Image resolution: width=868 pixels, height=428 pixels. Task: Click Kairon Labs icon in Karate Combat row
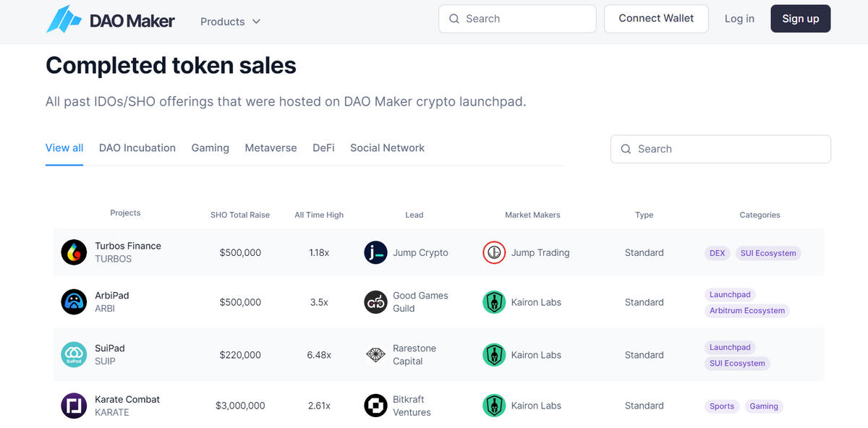pyautogui.click(x=494, y=406)
